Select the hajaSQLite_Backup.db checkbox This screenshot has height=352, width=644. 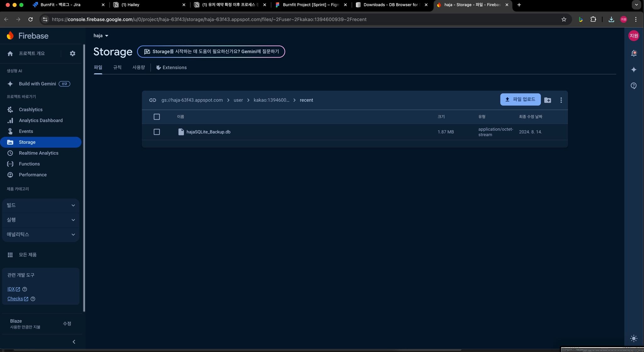pyautogui.click(x=157, y=132)
